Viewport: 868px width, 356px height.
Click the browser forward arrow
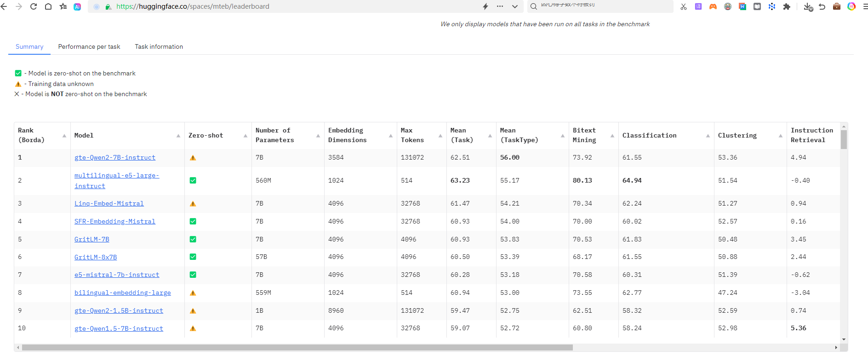pos(19,6)
